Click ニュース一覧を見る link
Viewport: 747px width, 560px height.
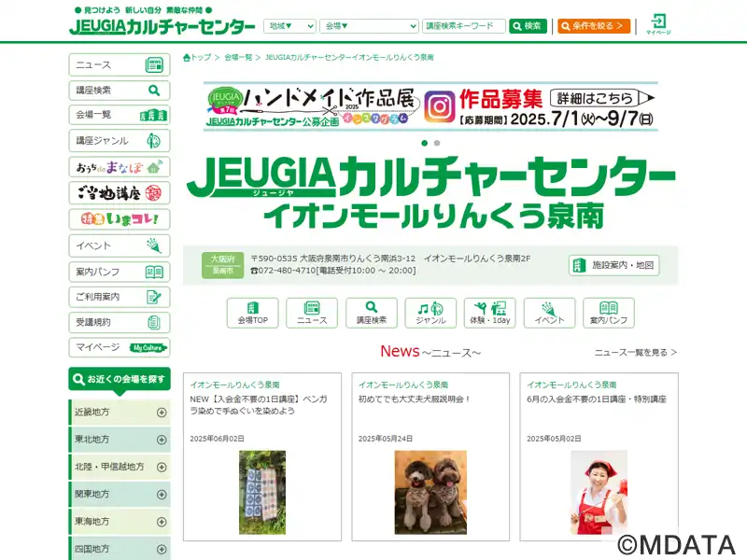(636, 353)
